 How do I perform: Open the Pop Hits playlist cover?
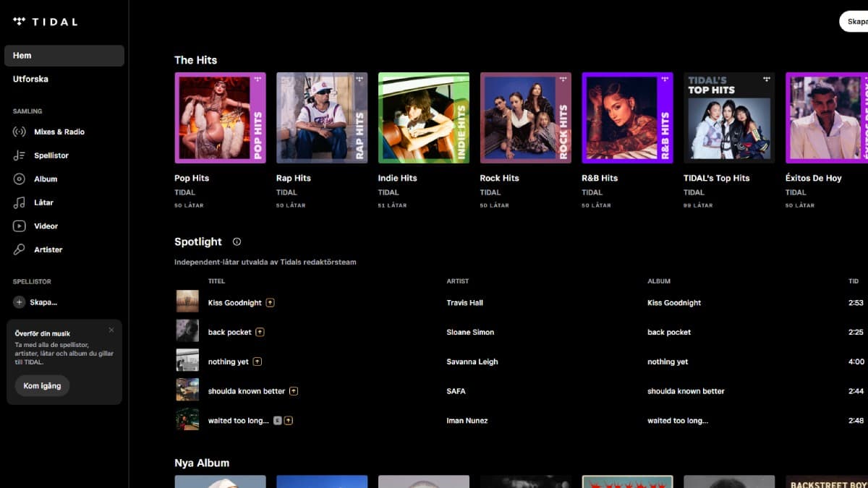click(220, 118)
